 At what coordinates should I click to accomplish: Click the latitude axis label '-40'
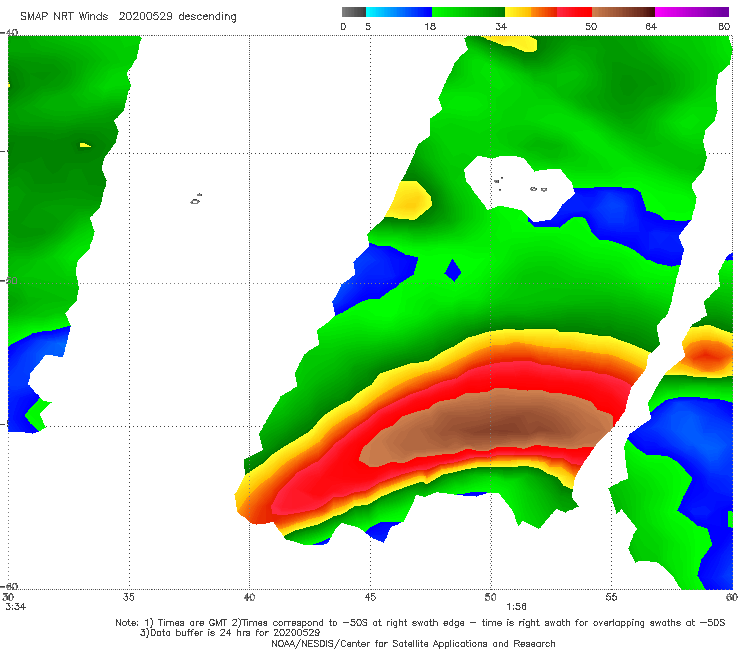tap(9, 33)
